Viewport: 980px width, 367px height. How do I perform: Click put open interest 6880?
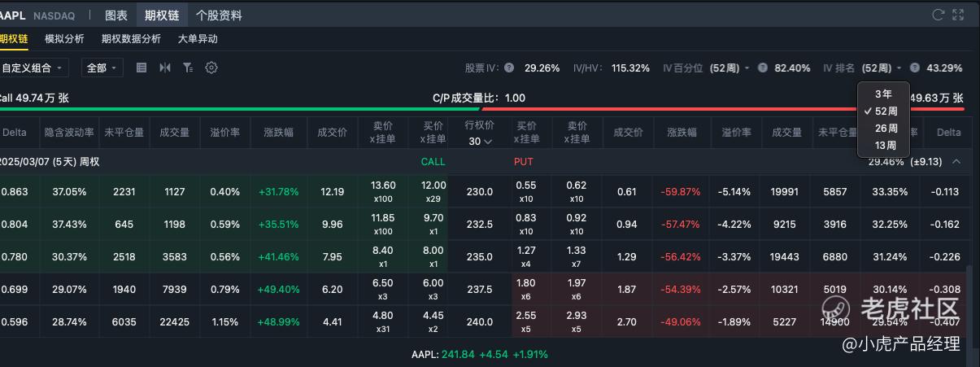835,257
